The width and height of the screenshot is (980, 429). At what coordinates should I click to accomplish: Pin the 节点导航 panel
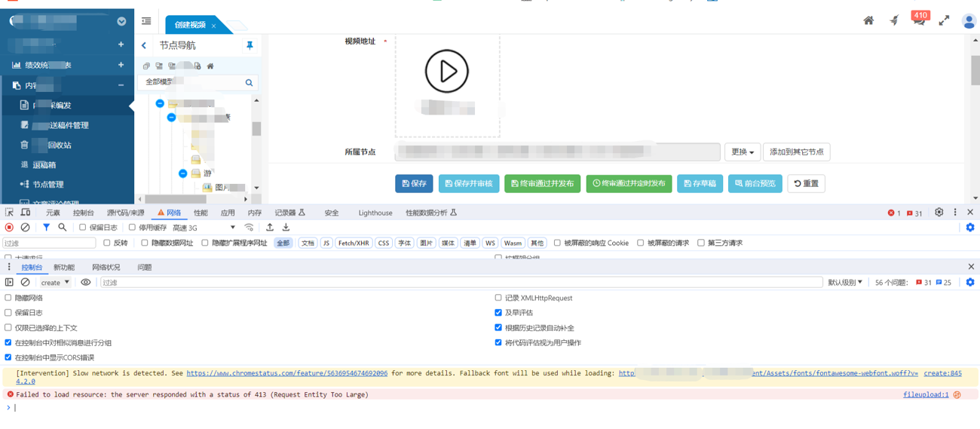click(x=250, y=46)
